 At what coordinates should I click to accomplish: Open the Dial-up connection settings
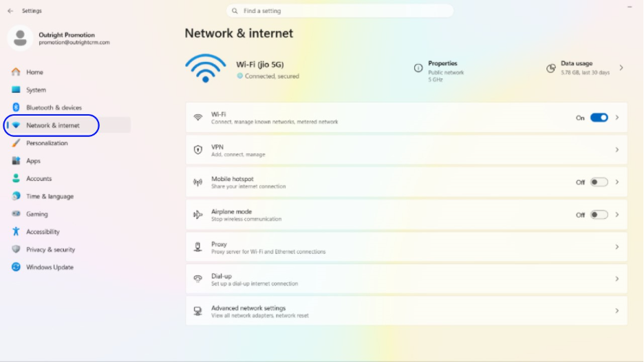point(406,279)
